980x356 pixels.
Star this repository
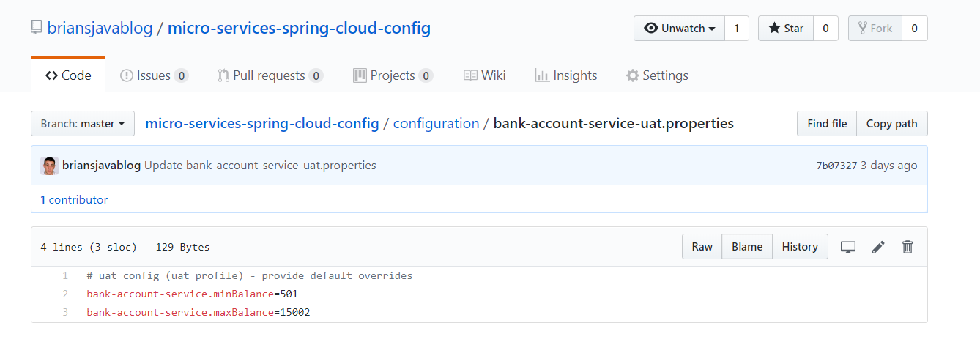click(x=785, y=29)
